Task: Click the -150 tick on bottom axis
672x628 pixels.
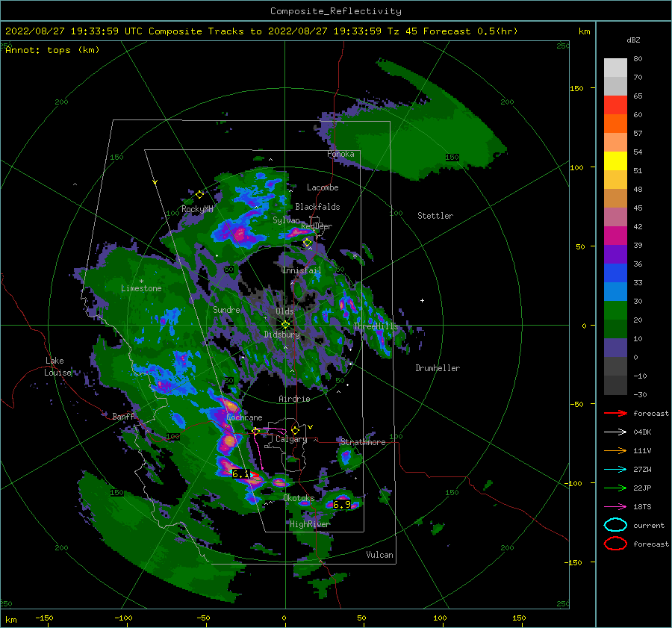Action: 44,618
